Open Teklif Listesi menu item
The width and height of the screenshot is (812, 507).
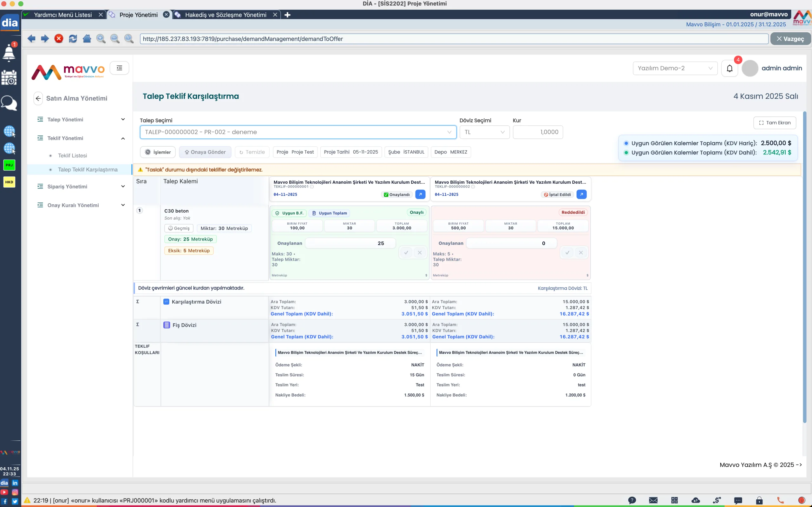(72, 155)
